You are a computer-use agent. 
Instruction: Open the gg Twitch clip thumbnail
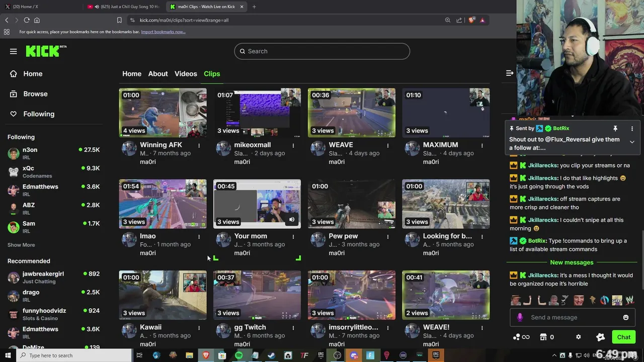pyautogui.click(x=257, y=295)
